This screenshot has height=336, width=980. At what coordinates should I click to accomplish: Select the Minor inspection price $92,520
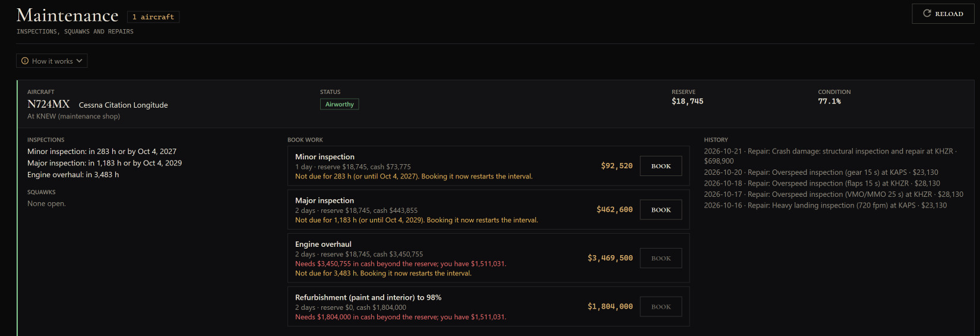click(617, 166)
